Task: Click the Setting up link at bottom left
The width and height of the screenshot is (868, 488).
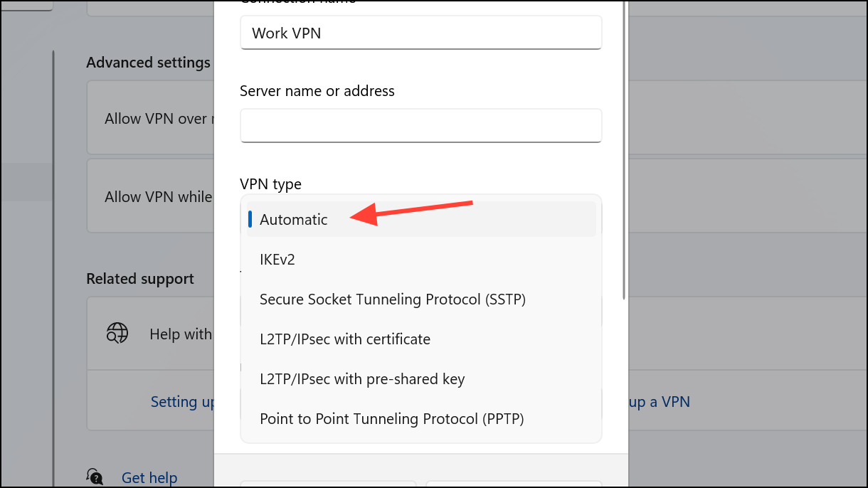Action: pyautogui.click(x=182, y=401)
